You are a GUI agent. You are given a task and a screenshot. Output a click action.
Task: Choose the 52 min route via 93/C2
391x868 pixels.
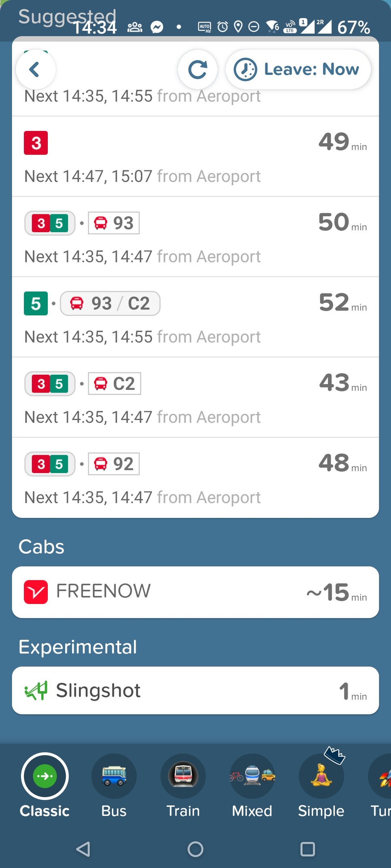[195, 317]
